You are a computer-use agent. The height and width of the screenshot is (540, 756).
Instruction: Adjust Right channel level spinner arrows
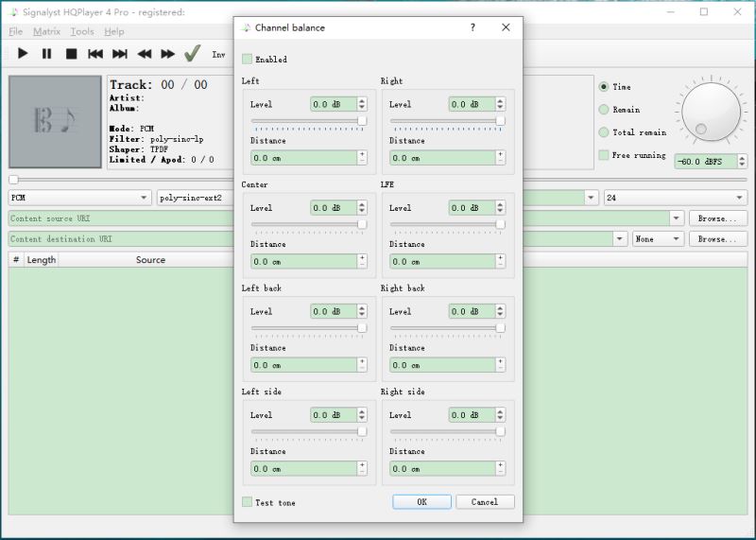click(501, 104)
